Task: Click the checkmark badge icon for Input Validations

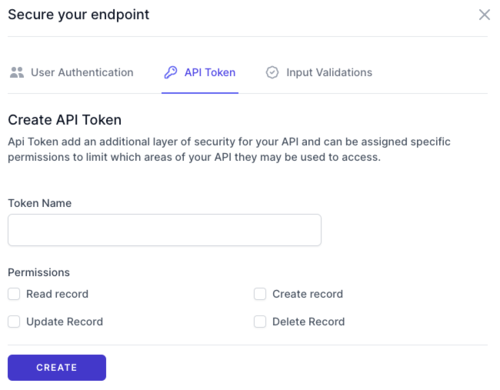Action: (272, 72)
